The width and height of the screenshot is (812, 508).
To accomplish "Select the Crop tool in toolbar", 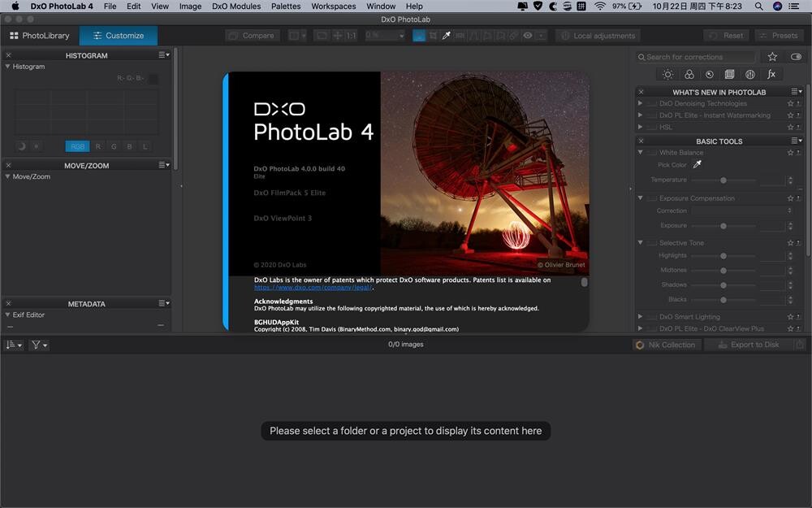I will [x=433, y=36].
